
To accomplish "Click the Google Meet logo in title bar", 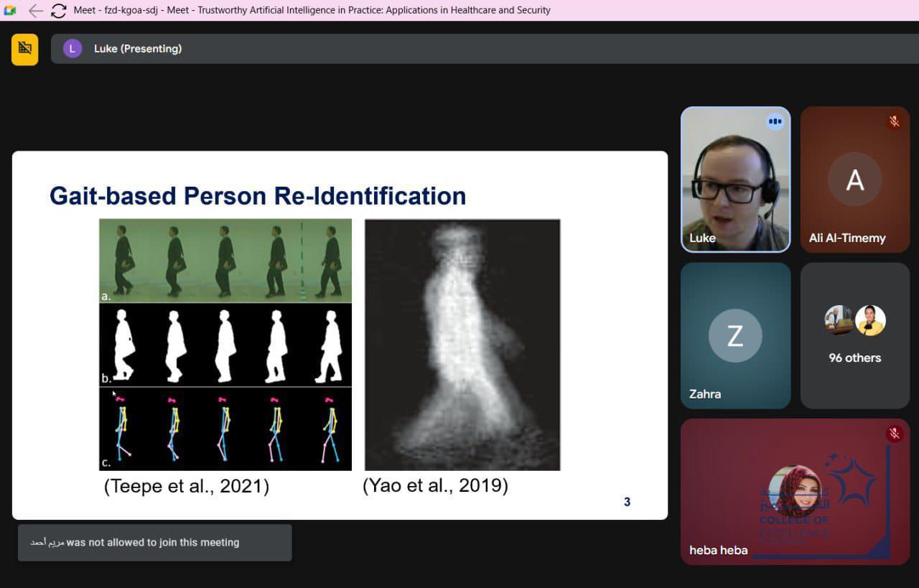I will tap(10, 11).
